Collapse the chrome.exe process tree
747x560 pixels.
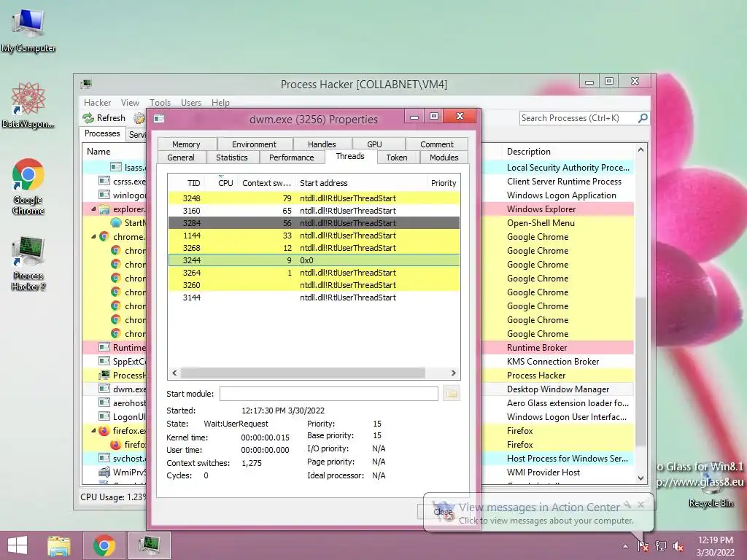tap(93, 237)
